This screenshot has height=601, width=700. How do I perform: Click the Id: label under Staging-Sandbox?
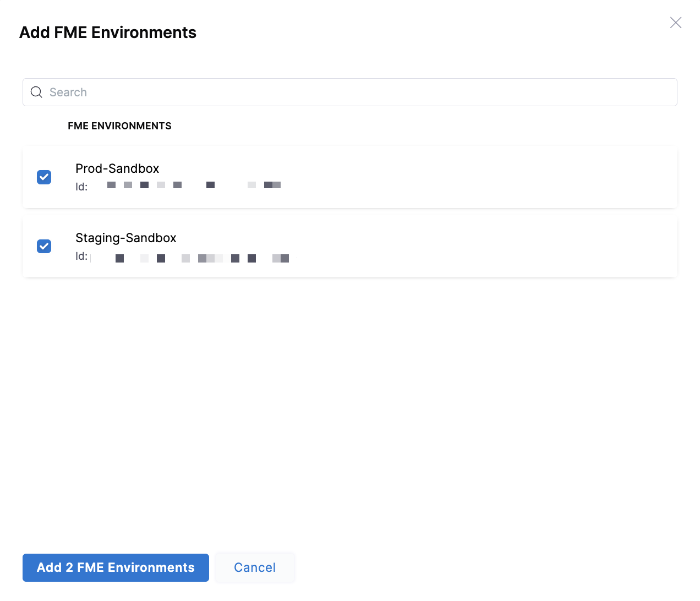click(x=81, y=256)
